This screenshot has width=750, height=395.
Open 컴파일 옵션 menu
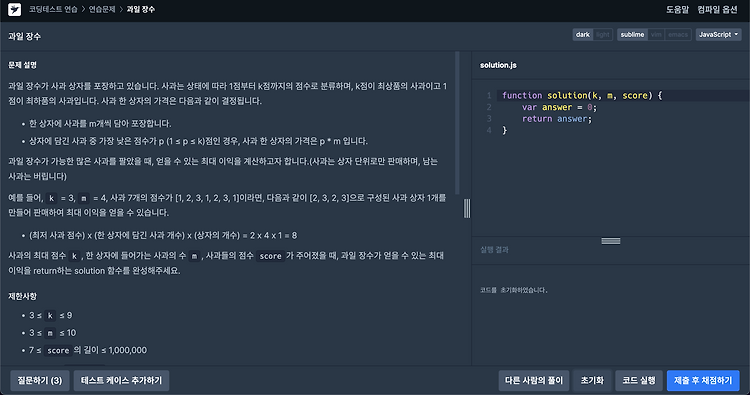point(717,10)
